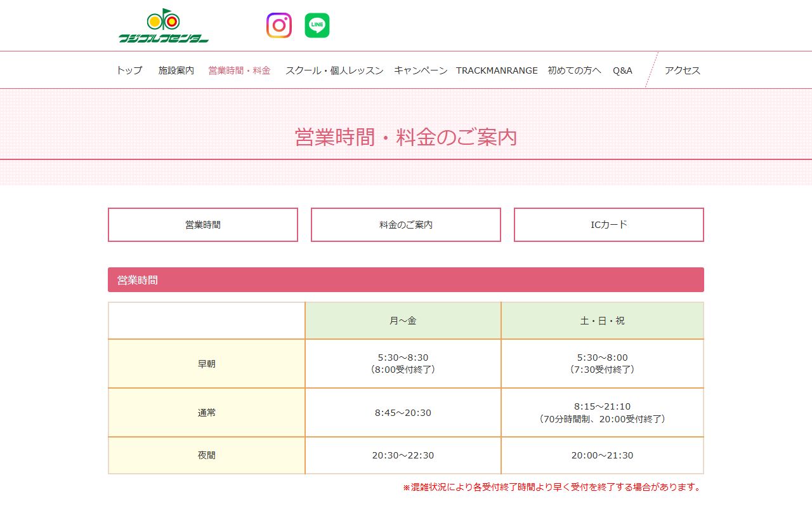Click the 20:00～21:30 cell

coord(603,455)
